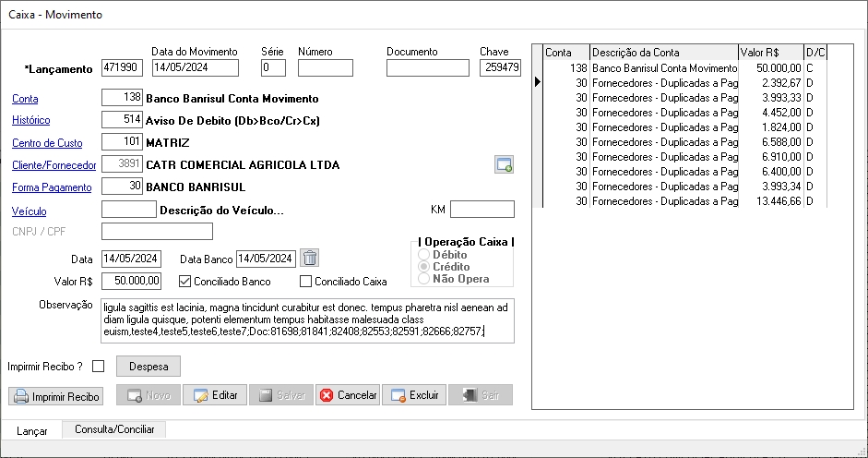Focus the Documento input field

(428, 67)
